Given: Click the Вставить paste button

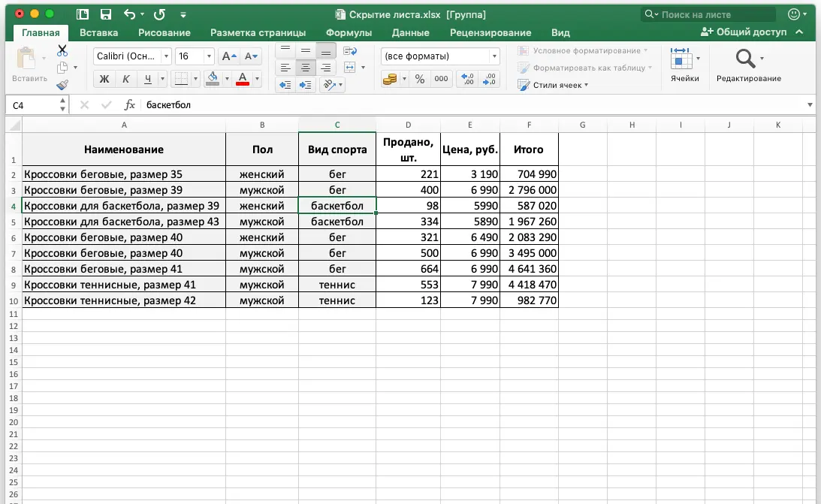Looking at the screenshot, I should 29,65.
